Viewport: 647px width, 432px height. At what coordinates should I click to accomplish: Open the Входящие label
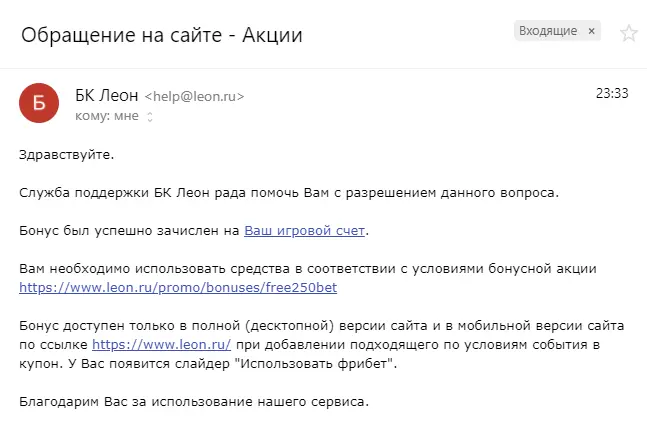(x=548, y=31)
